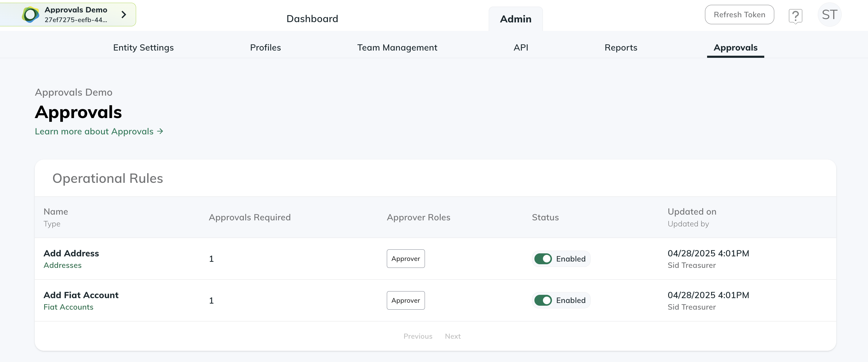Disable the Add Address status toggle
868x362 pixels.
point(543,259)
